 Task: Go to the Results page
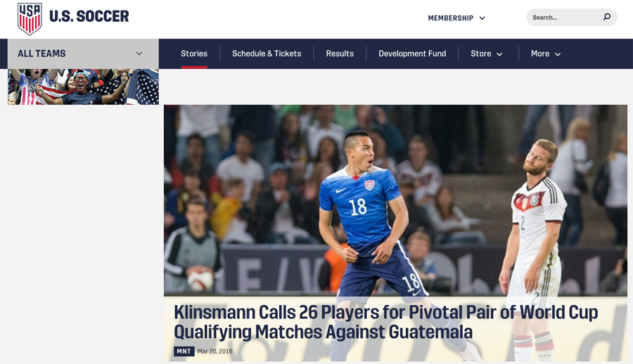[x=340, y=53]
